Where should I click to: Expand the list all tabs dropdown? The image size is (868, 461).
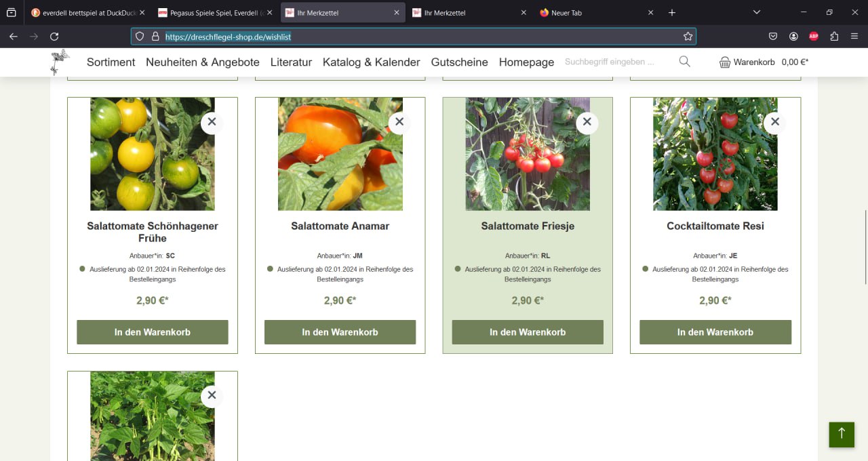pos(757,12)
